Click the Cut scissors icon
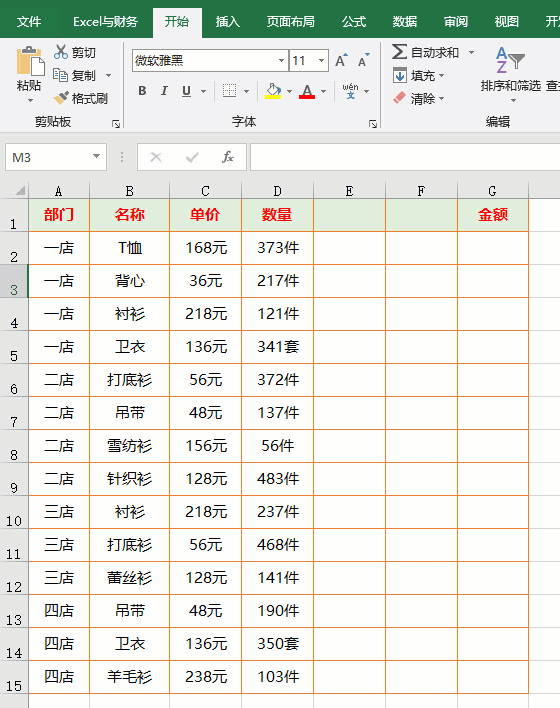The image size is (560, 708). (x=61, y=52)
